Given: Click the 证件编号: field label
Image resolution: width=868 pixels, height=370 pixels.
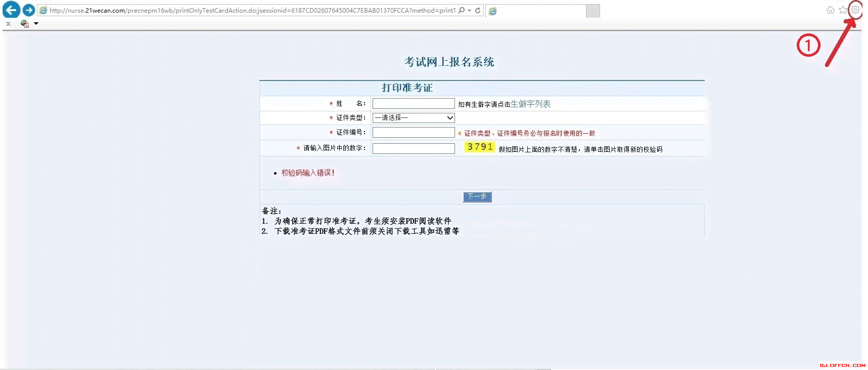Looking at the screenshot, I should click(351, 132).
